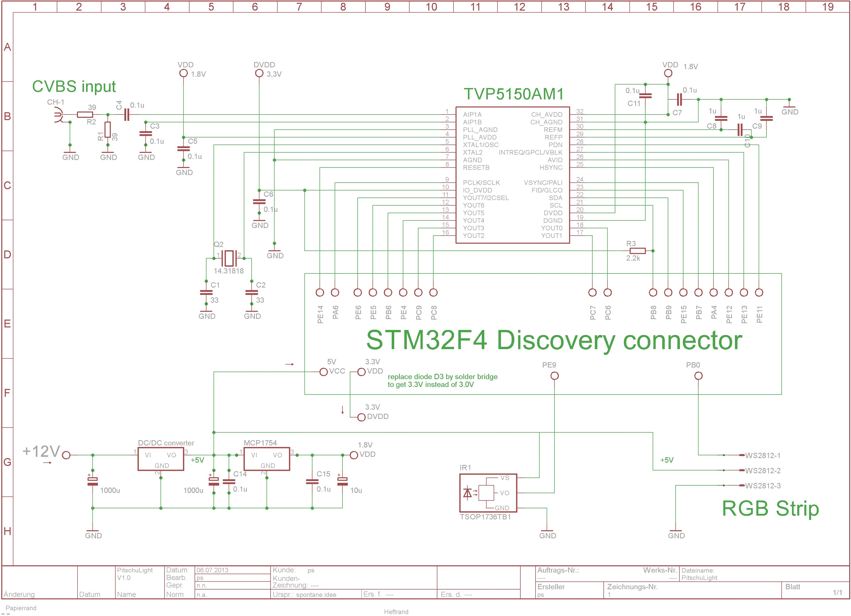Click the R2 39 ohm resistor

(85, 115)
